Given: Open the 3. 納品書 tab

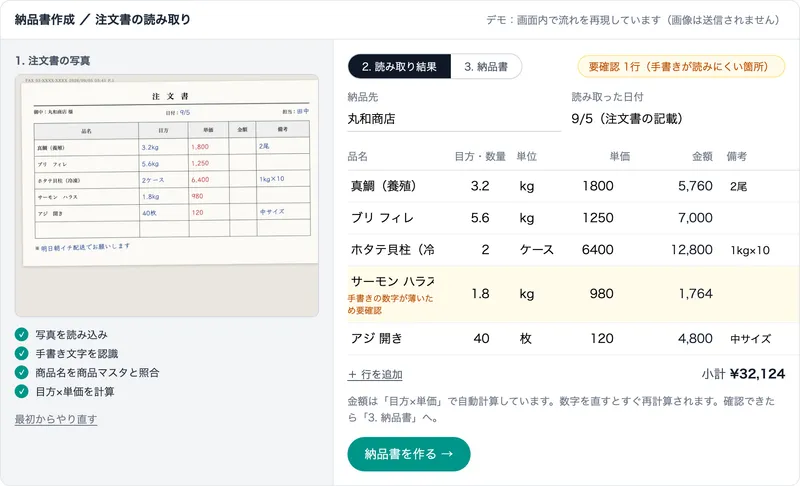Looking at the screenshot, I should pyautogui.click(x=486, y=66).
